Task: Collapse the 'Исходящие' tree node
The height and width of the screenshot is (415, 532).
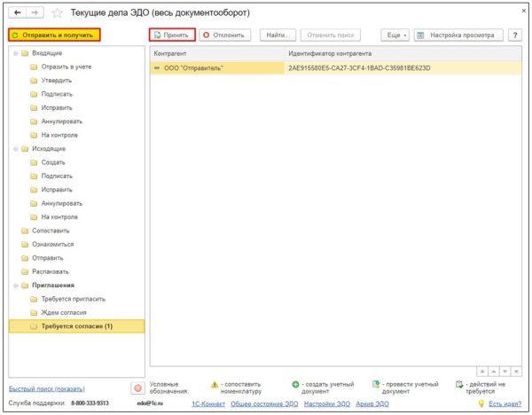Action: point(16,148)
